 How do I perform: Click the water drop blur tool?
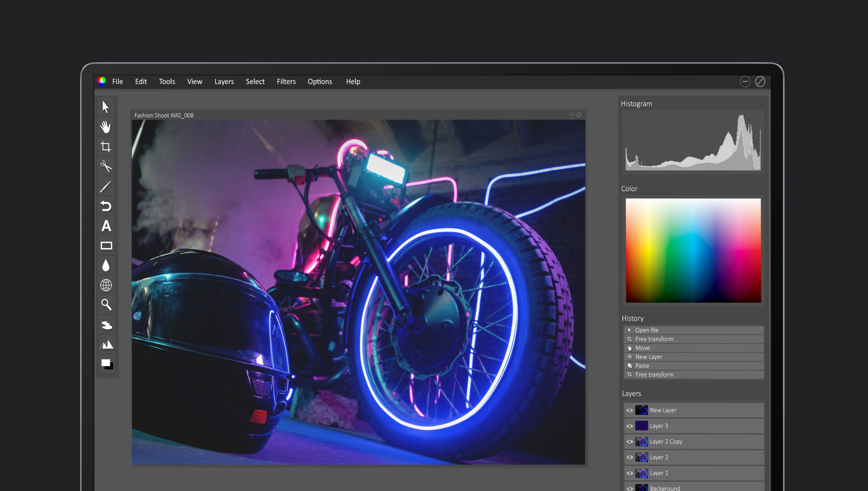click(106, 265)
